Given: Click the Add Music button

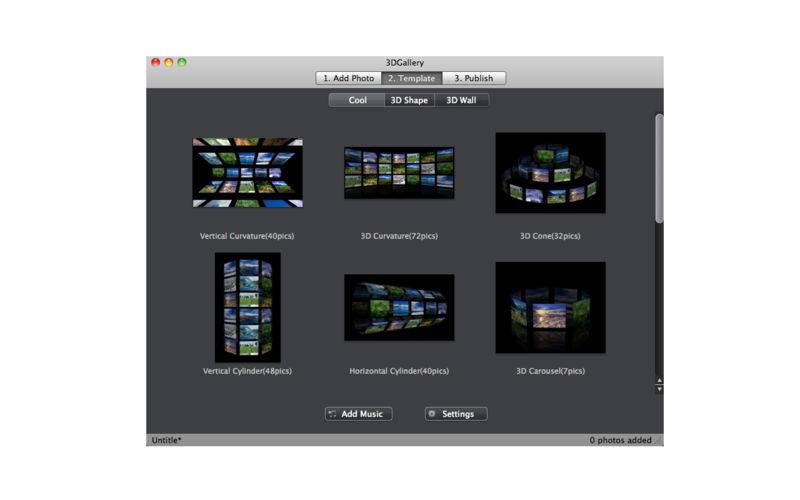Looking at the screenshot, I should (x=359, y=414).
